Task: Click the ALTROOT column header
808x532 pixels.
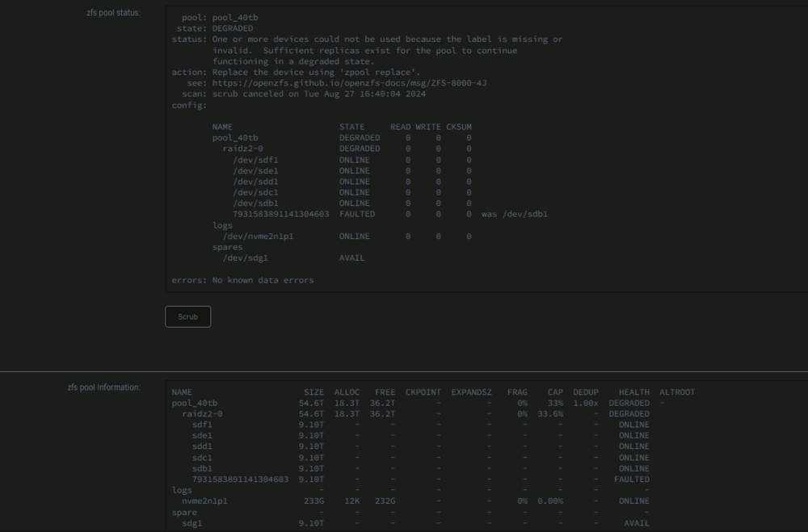Action: [677, 392]
